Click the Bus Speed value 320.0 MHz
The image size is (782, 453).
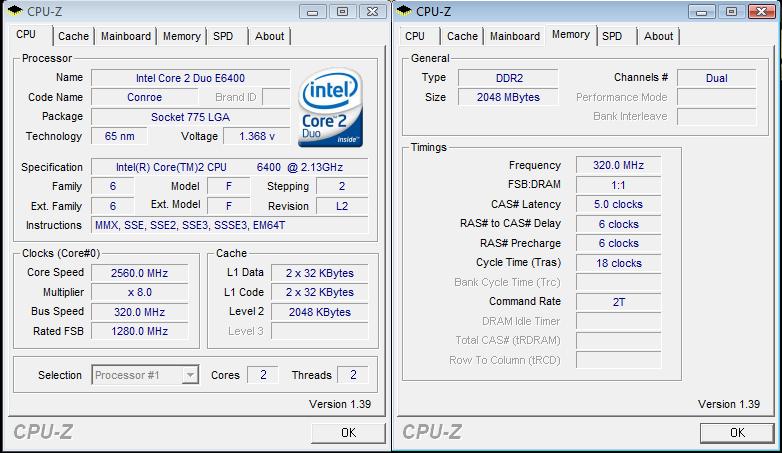pyautogui.click(x=140, y=312)
